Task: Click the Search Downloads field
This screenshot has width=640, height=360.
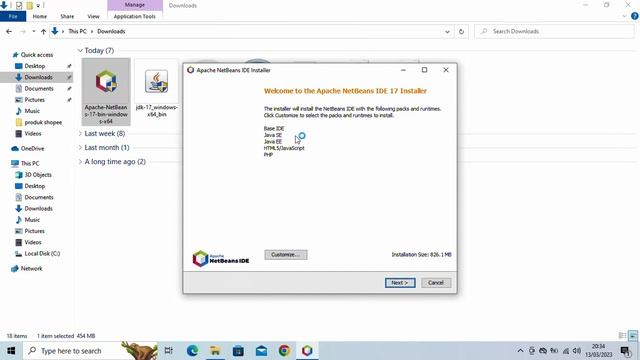Action: click(554, 31)
